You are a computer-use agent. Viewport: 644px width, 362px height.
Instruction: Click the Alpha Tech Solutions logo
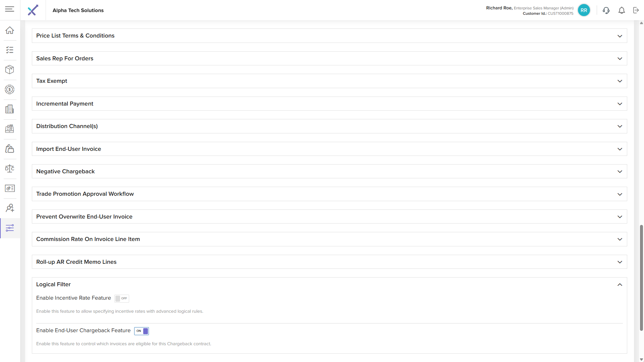click(x=33, y=10)
